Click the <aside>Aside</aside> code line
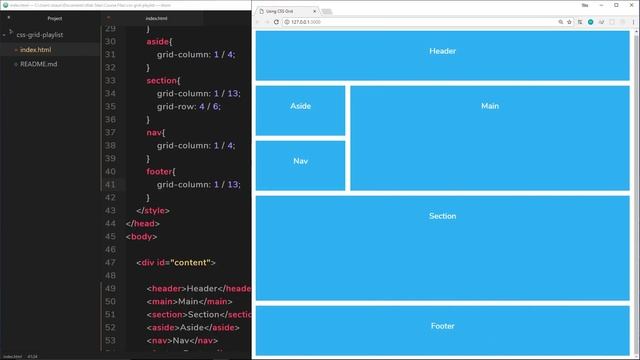Screen dimensions: 640x360 pos(193,328)
